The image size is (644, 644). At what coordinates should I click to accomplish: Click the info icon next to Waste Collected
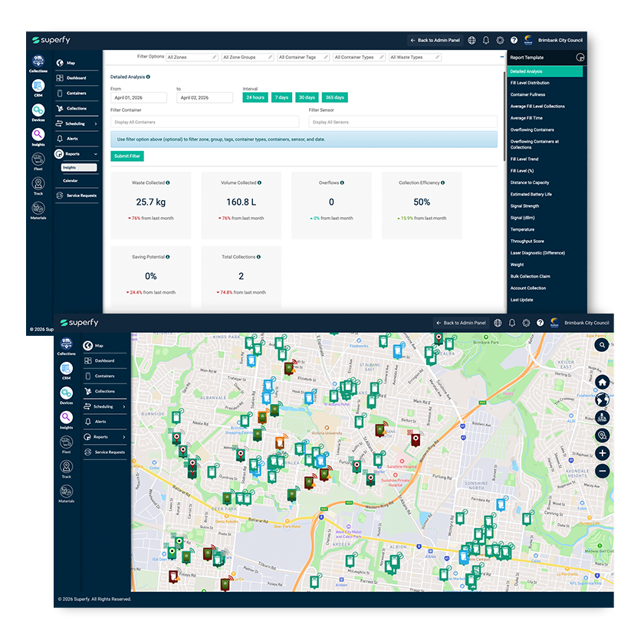[168, 183]
